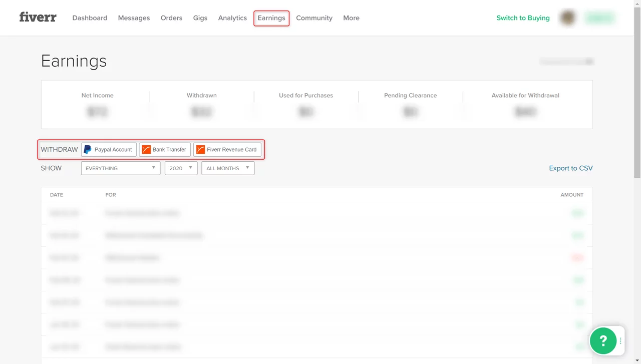Expand the More menu
Viewport: 641px width, 364px height.
(x=351, y=18)
